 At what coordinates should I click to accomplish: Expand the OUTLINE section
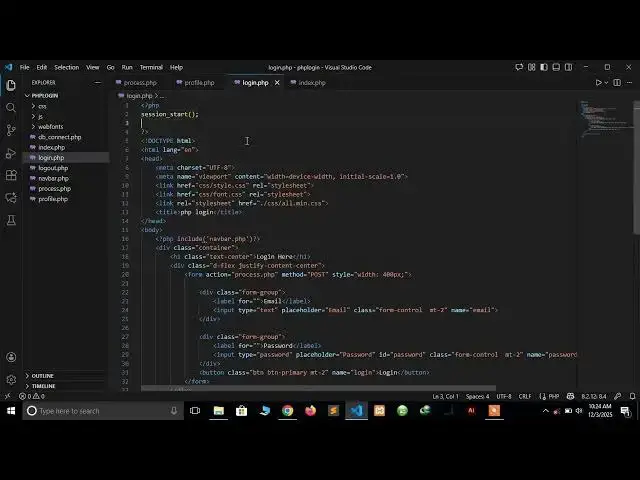click(x=42, y=376)
